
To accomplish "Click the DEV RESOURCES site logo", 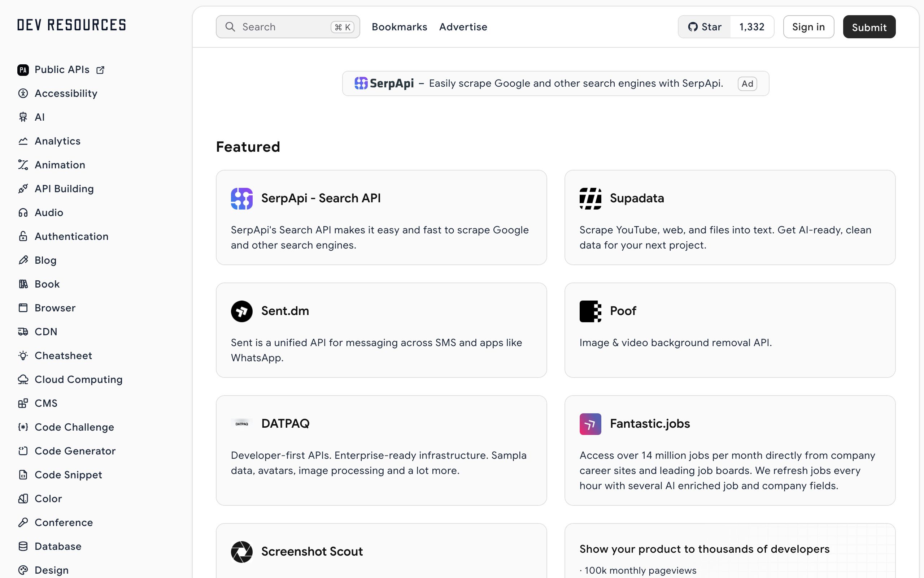I will tap(71, 25).
